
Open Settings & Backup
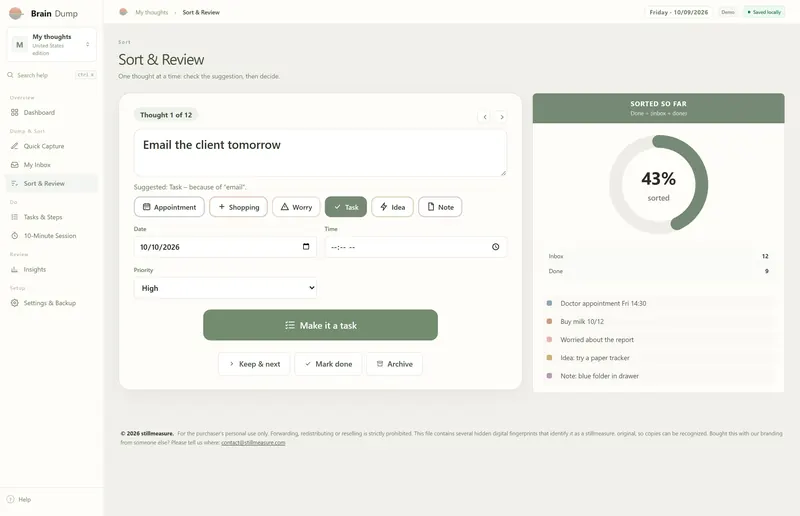(52, 303)
